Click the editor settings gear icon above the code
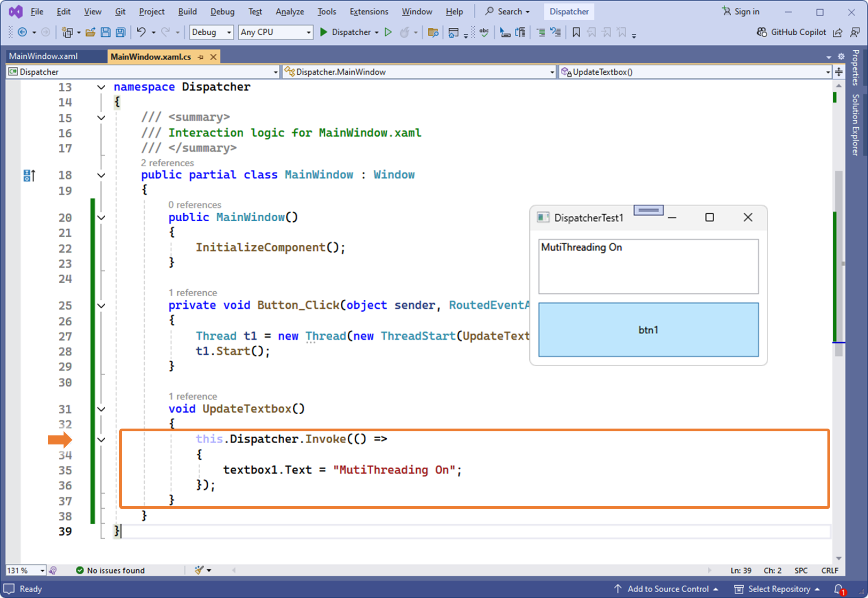The image size is (868, 598). (841, 56)
